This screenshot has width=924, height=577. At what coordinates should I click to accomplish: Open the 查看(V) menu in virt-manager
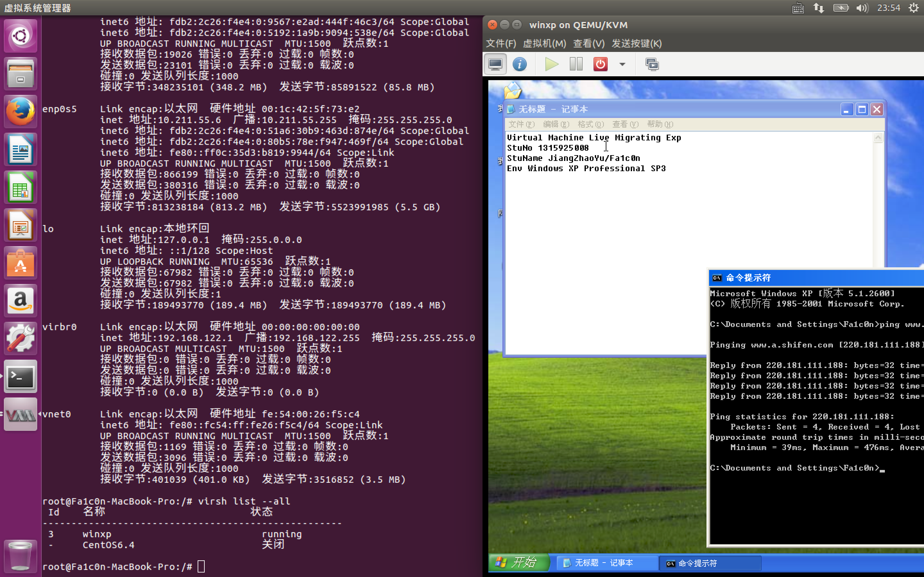tap(588, 44)
